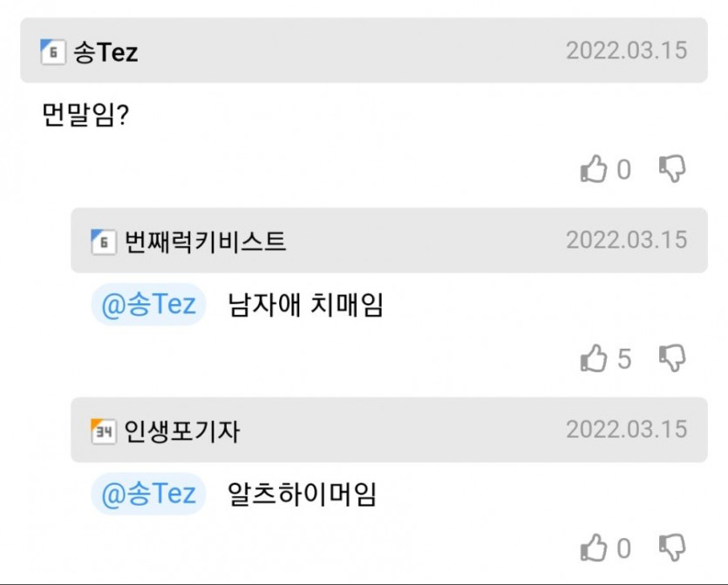This screenshot has height=585, width=728.
Task: Select the reply text 알츠하이머임
Action: [x=302, y=495]
